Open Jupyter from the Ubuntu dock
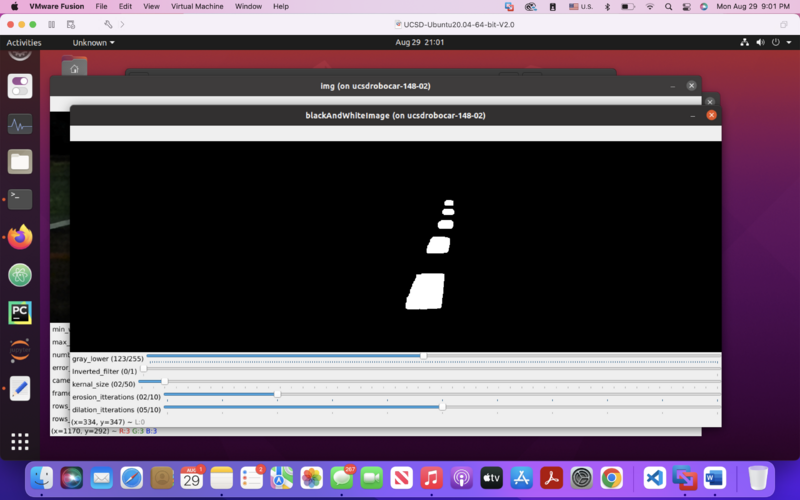Viewport: 800px width, 500px height. pos(20,351)
